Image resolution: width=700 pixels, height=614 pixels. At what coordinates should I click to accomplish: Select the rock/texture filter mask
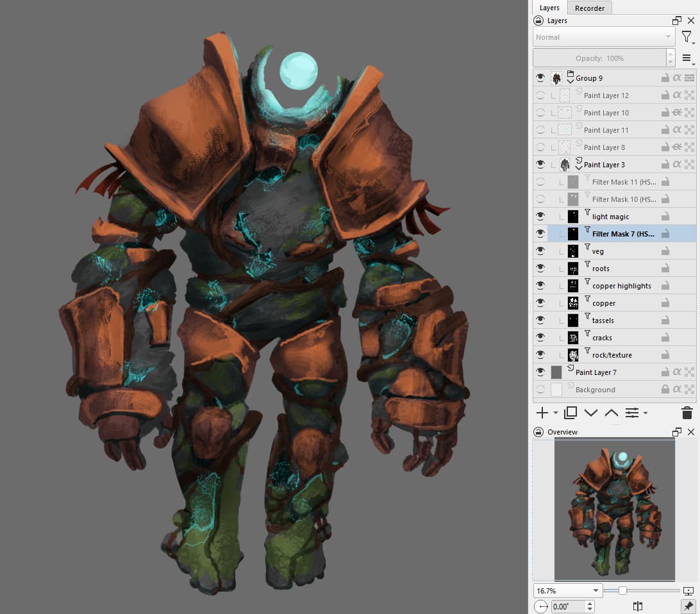tap(612, 355)
